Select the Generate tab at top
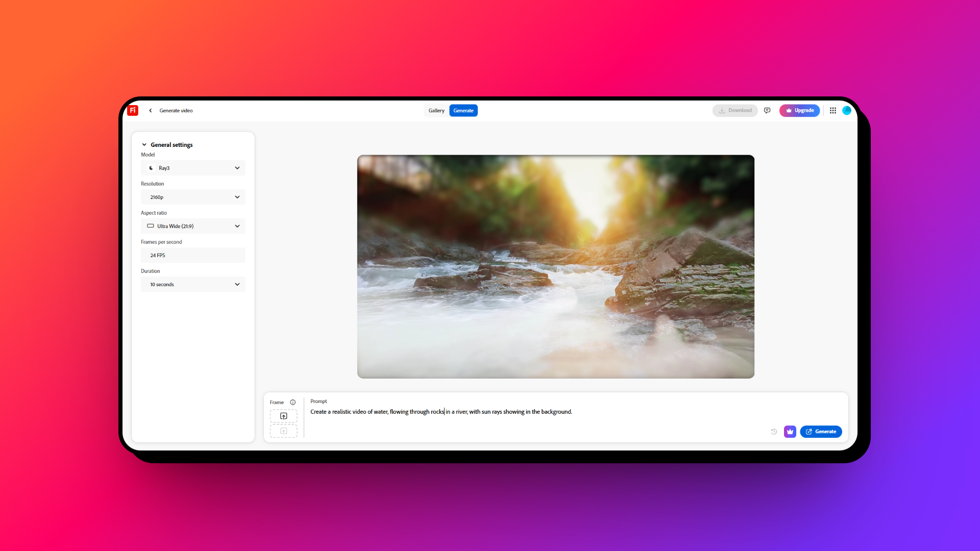 [463, 111]
